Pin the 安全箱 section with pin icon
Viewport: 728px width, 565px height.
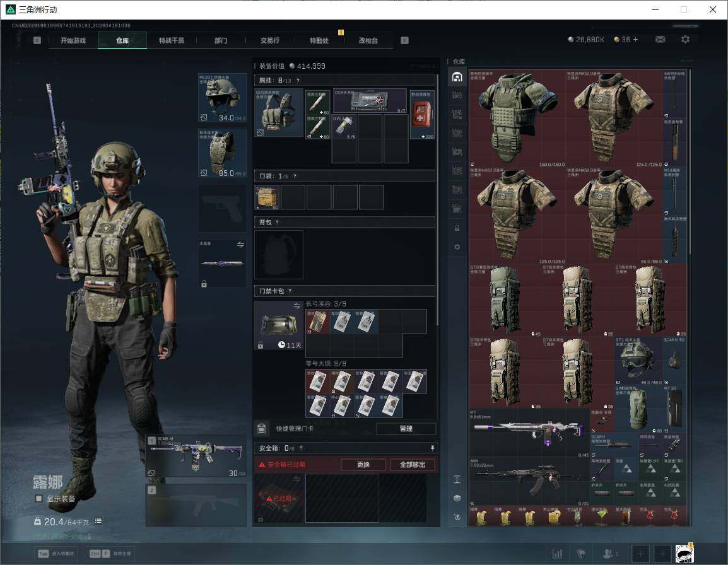[432, 448]
